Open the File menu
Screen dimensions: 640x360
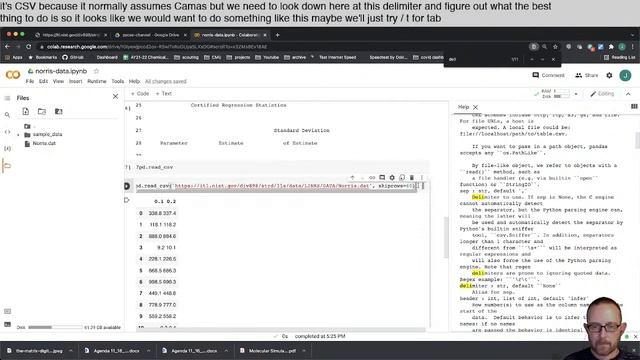[30, 82]
